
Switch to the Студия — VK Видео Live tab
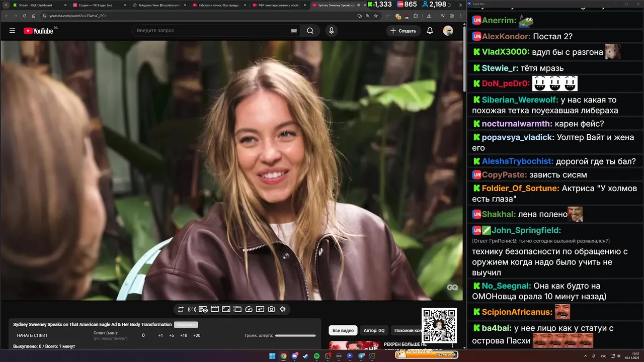[99, 5]
